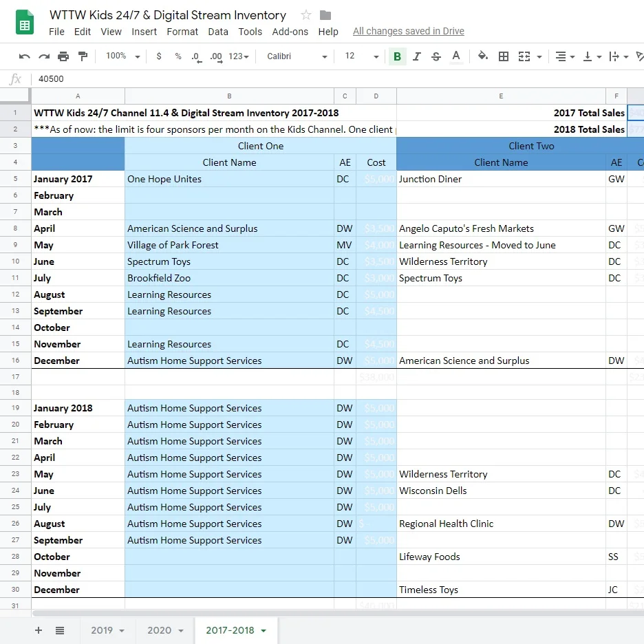Open the borders menu
Viewport: 644px width, 644px height.
point(504,56)
